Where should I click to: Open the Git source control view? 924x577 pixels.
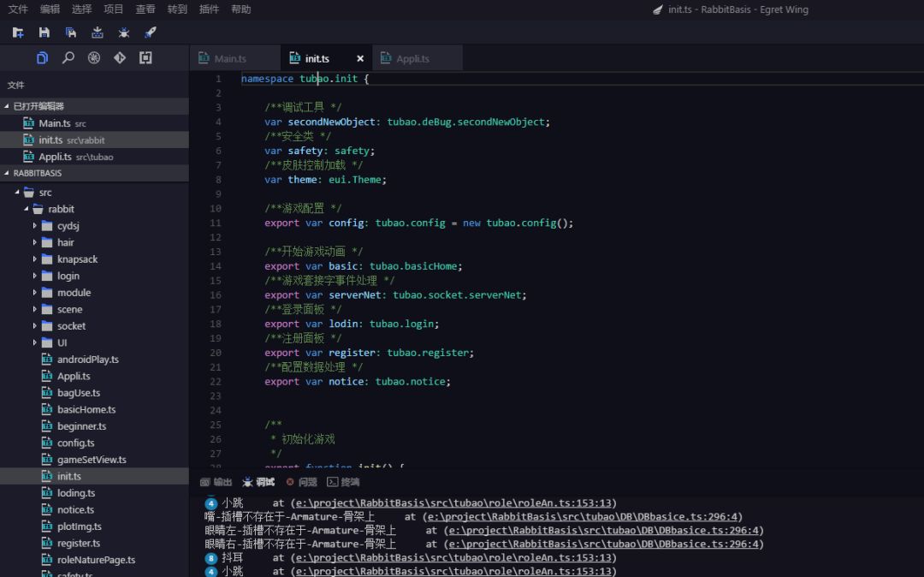coord(120,58)
